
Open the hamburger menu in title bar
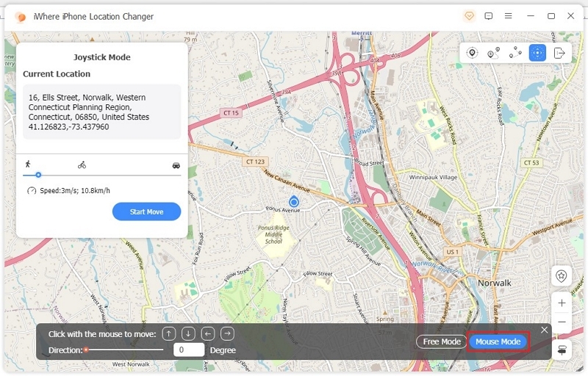(x=508, y=16)
